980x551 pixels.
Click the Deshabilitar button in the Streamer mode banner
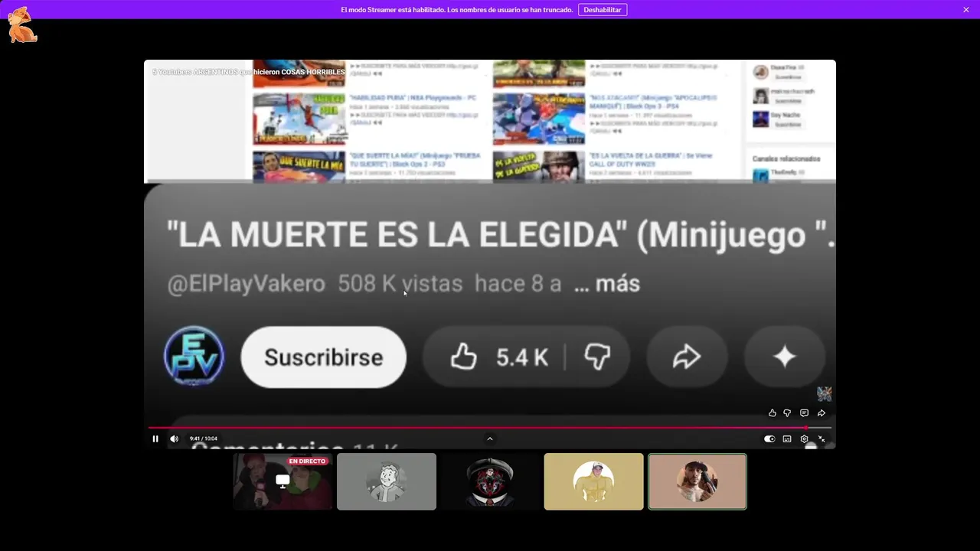point(603,10)
